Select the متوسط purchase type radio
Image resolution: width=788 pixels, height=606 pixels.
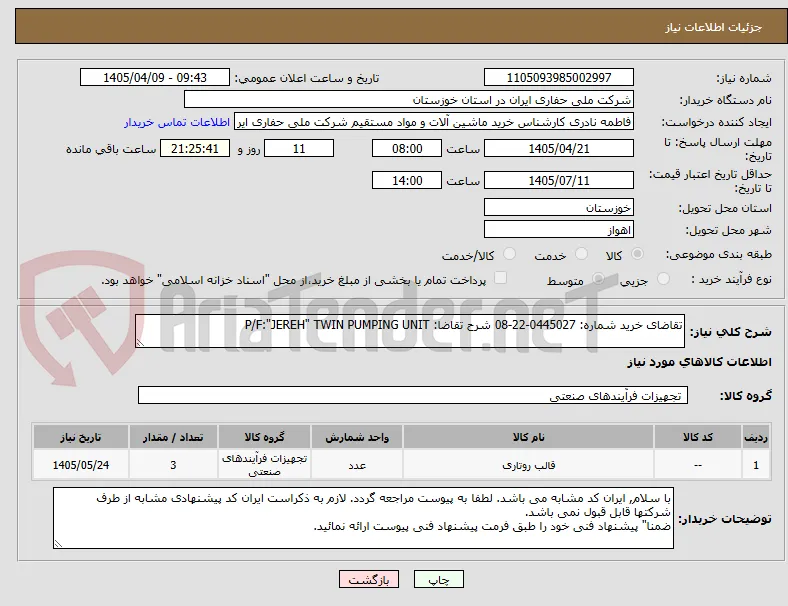pyautogui.click(x=598, y=278)
